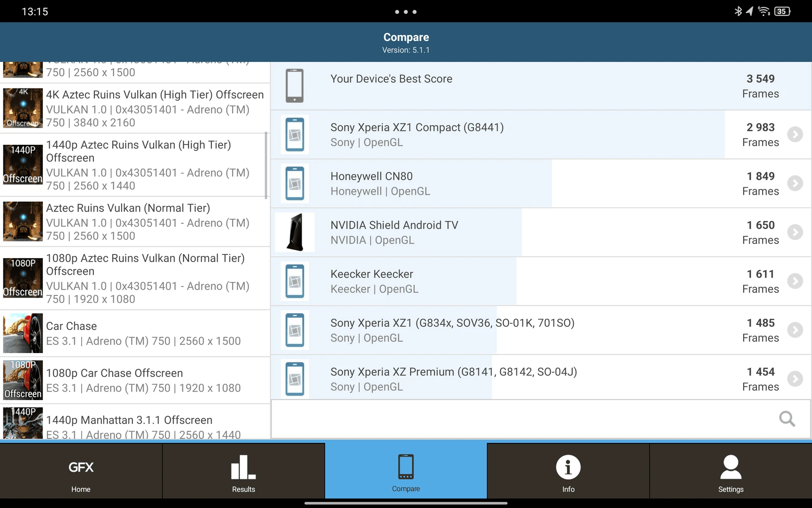
Task: Select 1440p Aztec Ruins Vulkan High Tier Offscreen
Action: 135,165
